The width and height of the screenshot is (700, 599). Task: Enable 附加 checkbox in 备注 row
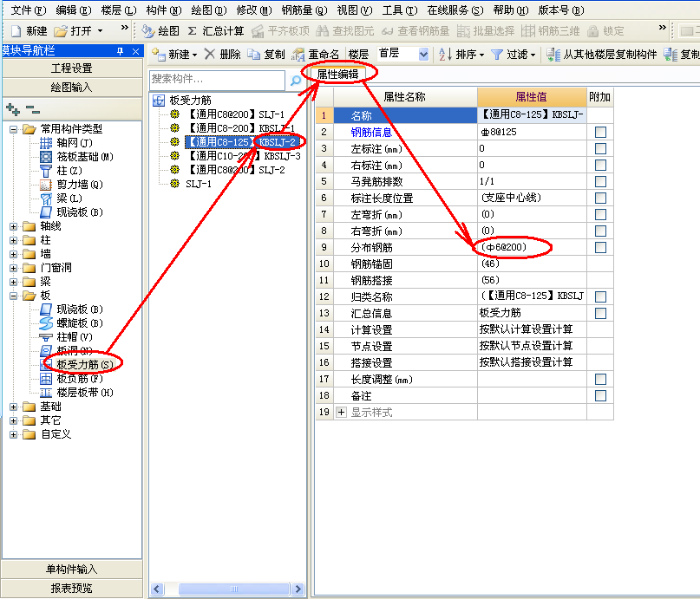600,395
